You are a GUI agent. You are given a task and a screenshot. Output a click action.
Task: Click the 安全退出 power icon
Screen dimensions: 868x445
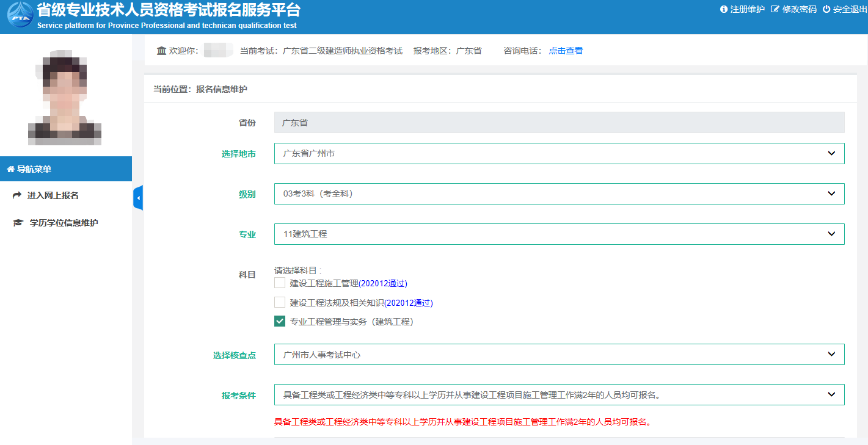click(826, 9)
